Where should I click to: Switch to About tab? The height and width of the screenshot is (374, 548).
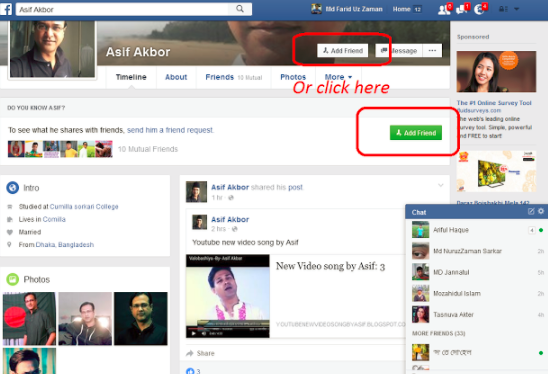click(176, 77)
